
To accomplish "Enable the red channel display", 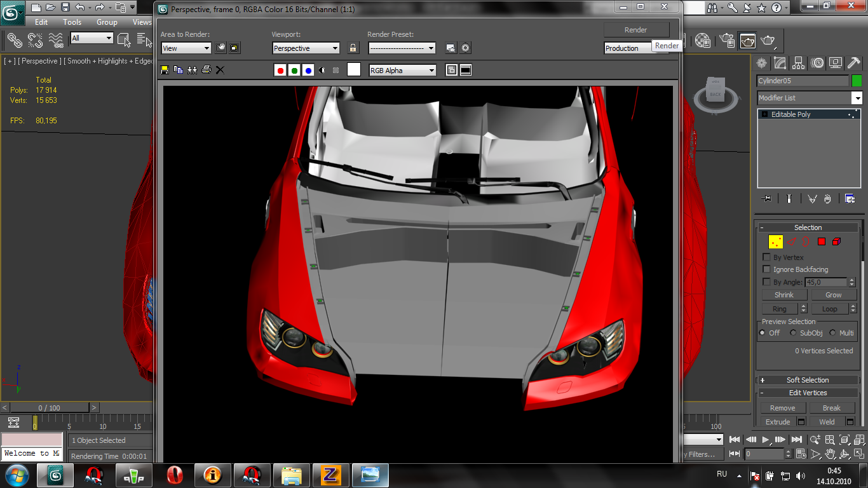I will (x=280, y=71).
